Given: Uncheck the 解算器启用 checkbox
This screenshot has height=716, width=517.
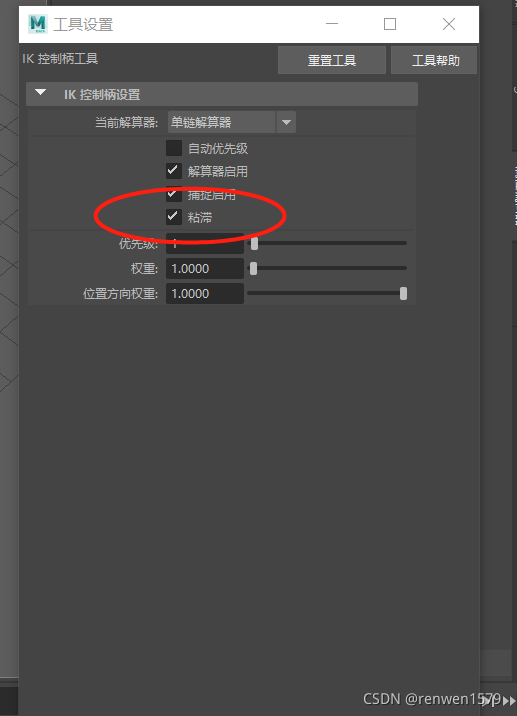Looking at the screenshot, I should [x=174, y=171].
